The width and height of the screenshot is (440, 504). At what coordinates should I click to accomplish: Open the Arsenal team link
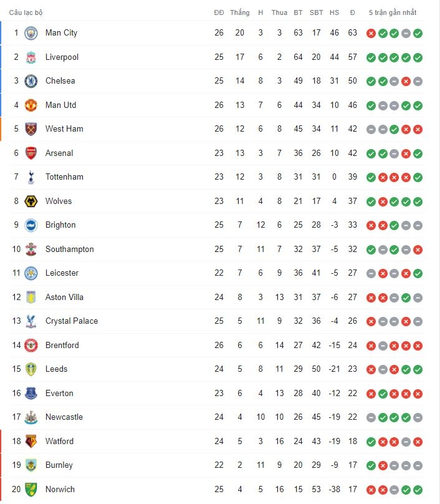point(59,153)
